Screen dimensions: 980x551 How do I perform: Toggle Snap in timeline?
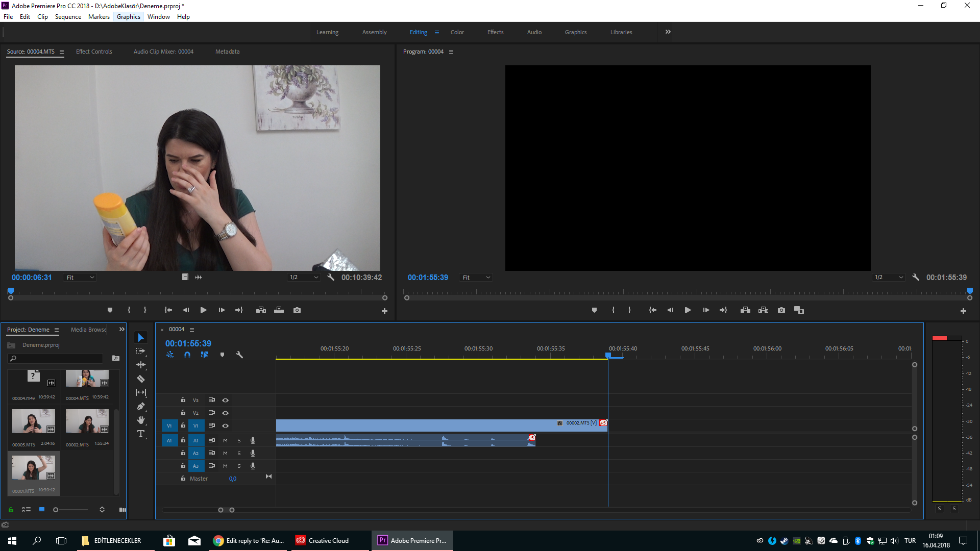[187, 355]
